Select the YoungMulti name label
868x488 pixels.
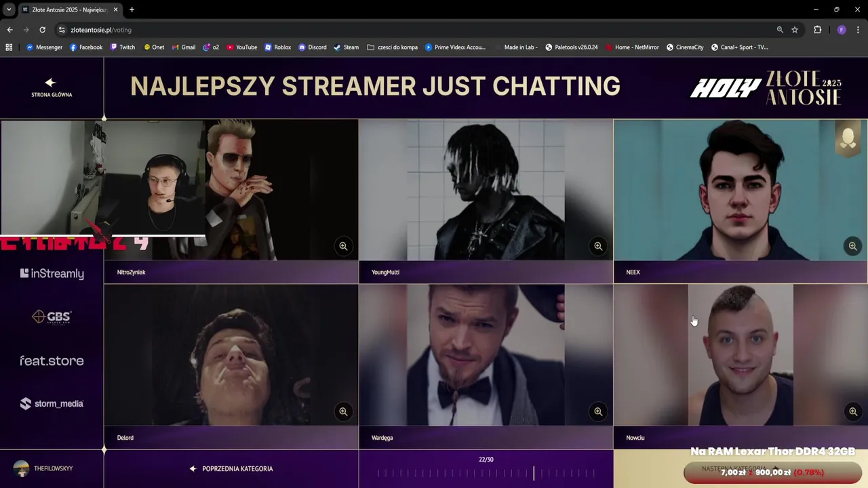pyautogui.click(x=385, y=272)
